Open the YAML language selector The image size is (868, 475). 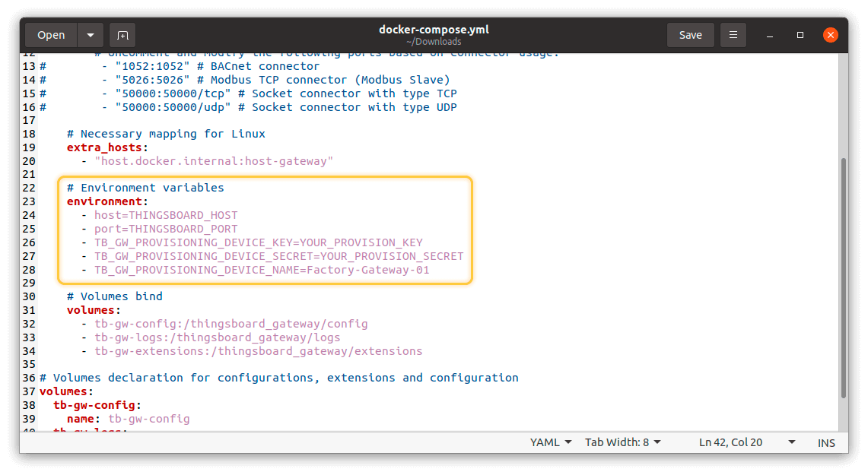point(551,442)
